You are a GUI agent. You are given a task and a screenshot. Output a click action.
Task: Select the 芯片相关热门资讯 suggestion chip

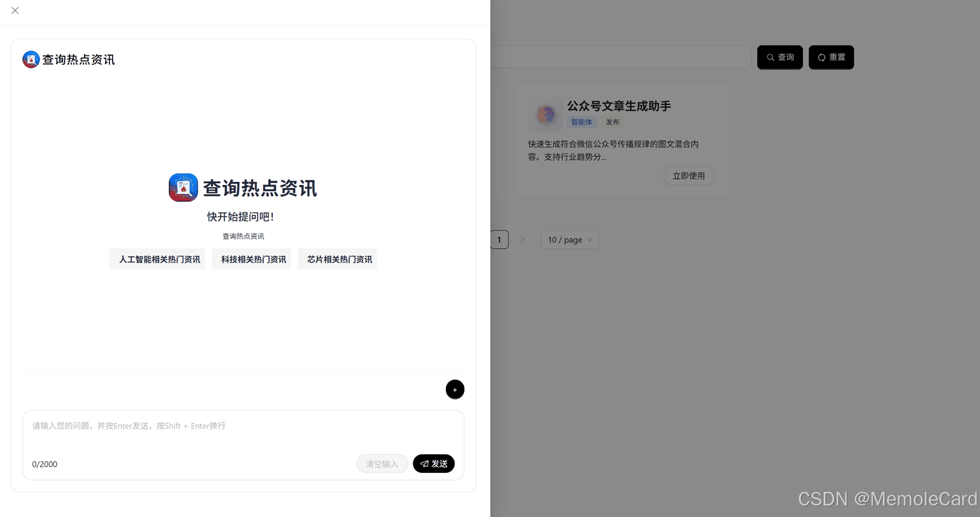point(337,259)
